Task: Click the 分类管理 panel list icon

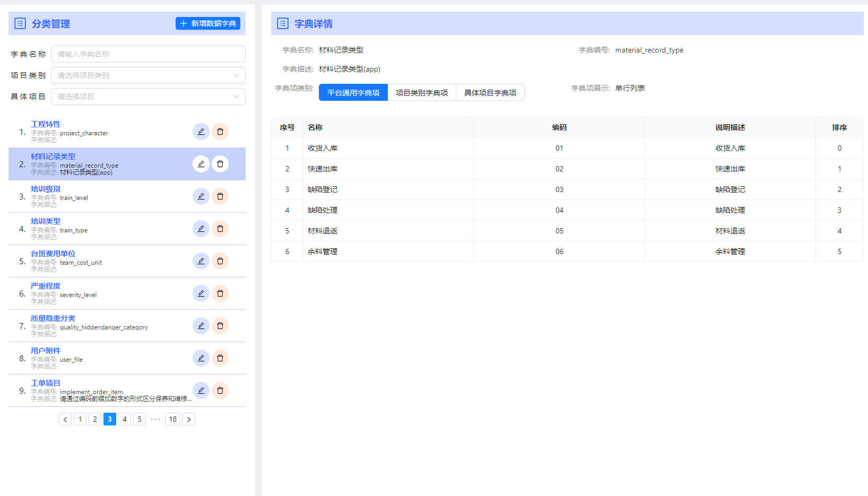Action: [20, 23]
